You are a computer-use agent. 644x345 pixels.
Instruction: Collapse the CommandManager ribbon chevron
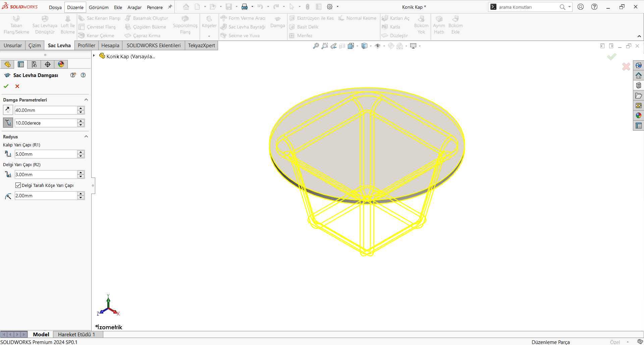pos(639,36)
